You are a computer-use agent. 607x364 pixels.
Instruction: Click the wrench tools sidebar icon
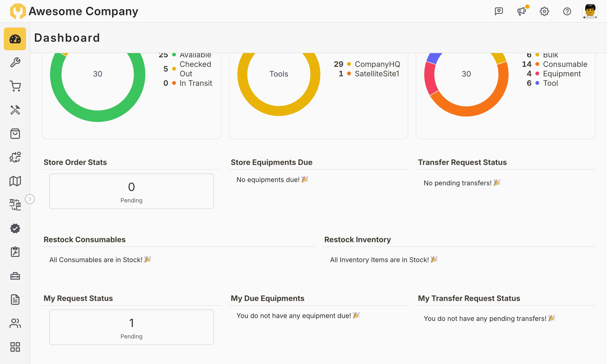click(15, 63)
